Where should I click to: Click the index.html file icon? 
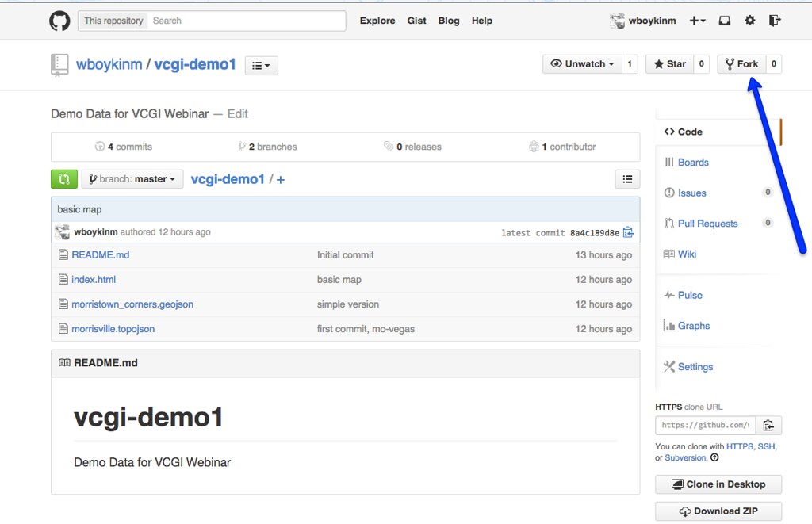pyautogui.click(x=63, y=280)
